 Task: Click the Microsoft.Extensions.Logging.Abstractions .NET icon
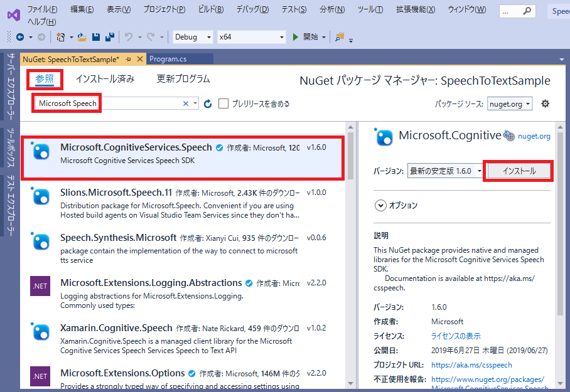point(40,286)
